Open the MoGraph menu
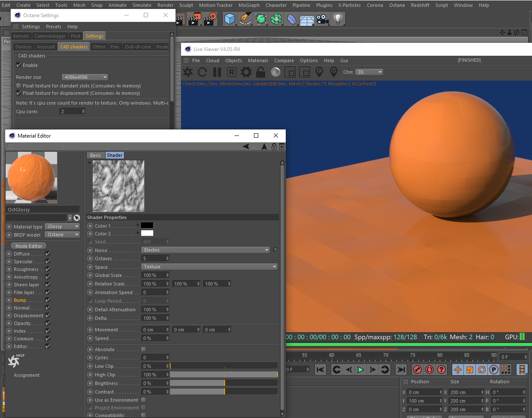 pyautogui.click(x=249, y=5)
